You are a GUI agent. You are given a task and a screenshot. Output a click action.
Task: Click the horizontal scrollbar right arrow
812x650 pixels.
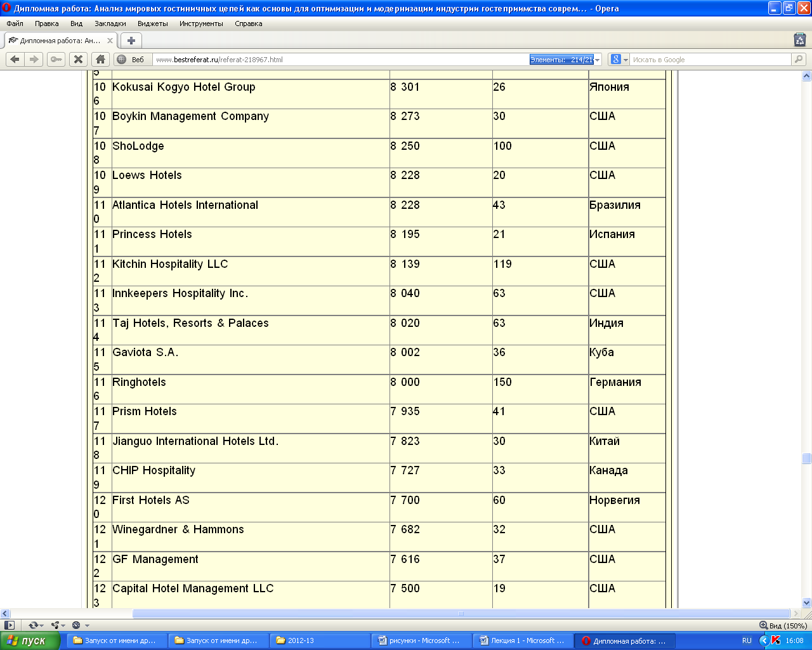tap(796, 614)
